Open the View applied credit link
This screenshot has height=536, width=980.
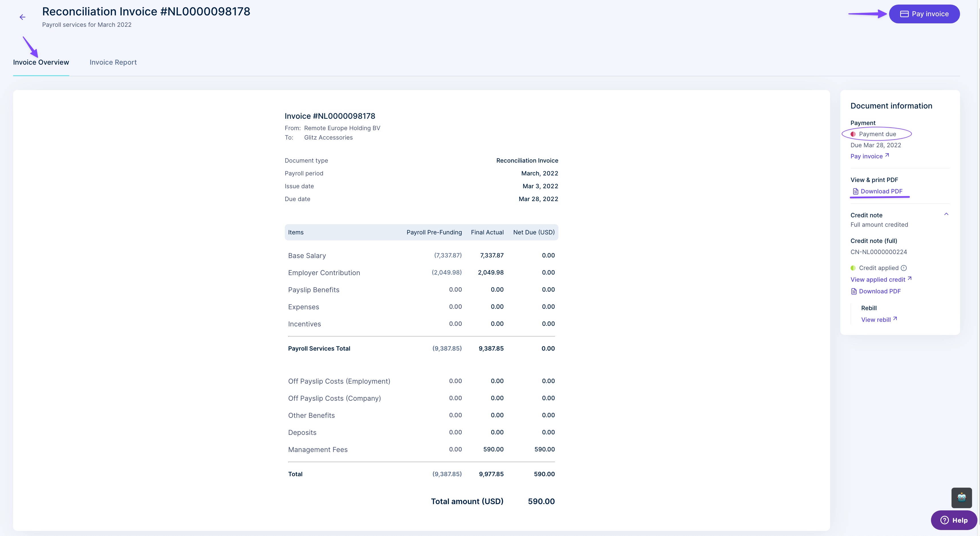click(x=878, y=279)
